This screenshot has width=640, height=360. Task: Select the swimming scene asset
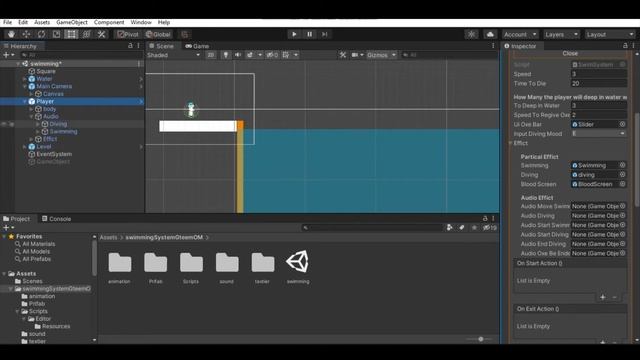[x=298, y=262]
